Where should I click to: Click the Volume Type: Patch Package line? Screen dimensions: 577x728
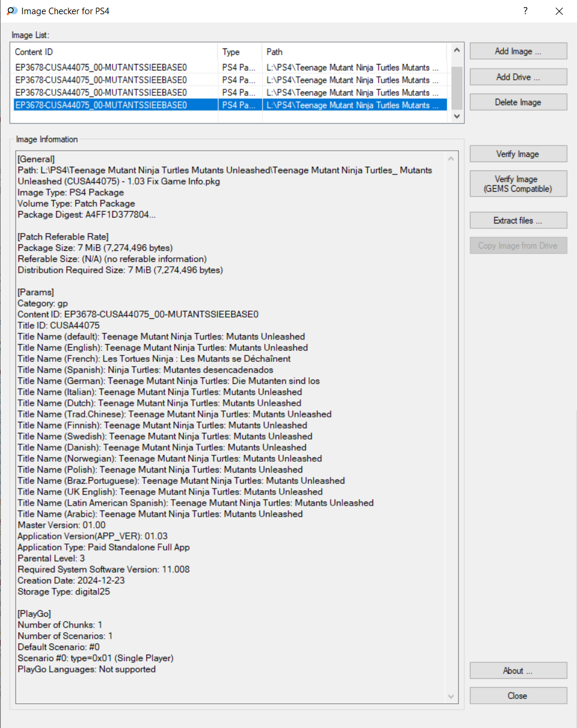pyautogui.click(x=76, y=203)
